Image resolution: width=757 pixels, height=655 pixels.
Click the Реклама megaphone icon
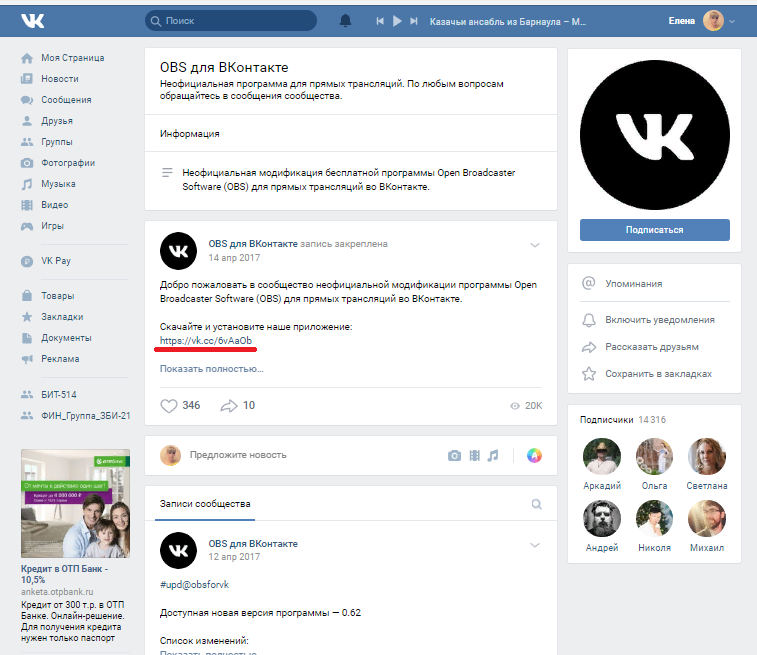click(27, 359)
